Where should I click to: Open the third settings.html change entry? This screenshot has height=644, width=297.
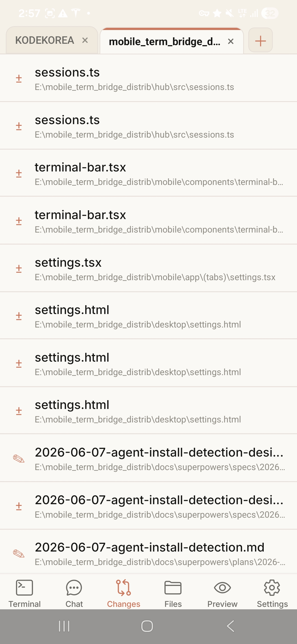(x=148, y=411)
